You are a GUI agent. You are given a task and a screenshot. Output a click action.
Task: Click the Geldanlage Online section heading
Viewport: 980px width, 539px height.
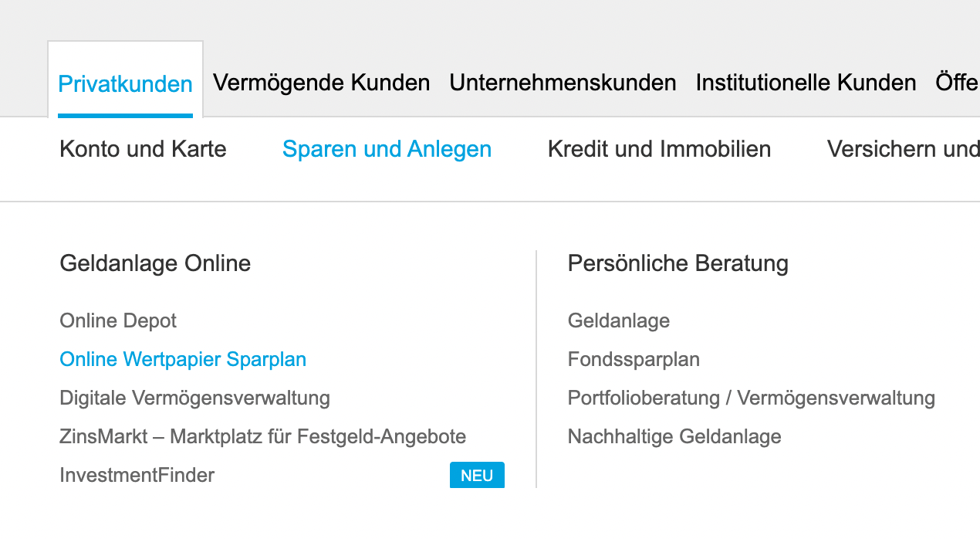point(154,263)
